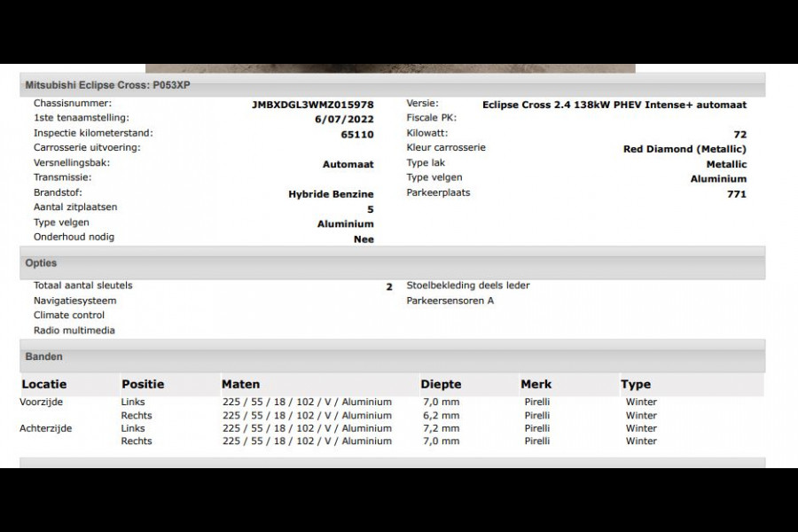Image resolution: width=798 pixels, height=532 pixels.
Task: Click the Parkeersensoren A option
Action: click(450, 301)
